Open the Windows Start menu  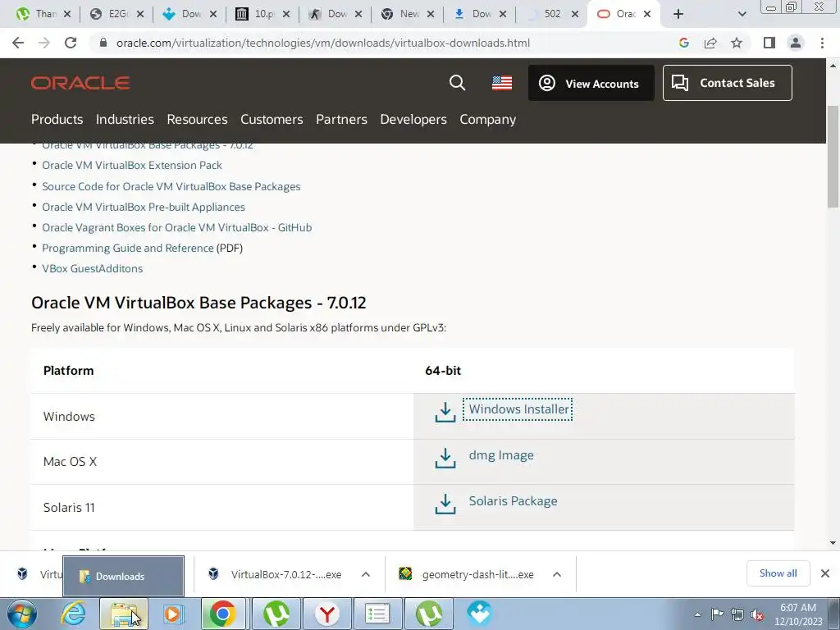[x=22, y=614]
